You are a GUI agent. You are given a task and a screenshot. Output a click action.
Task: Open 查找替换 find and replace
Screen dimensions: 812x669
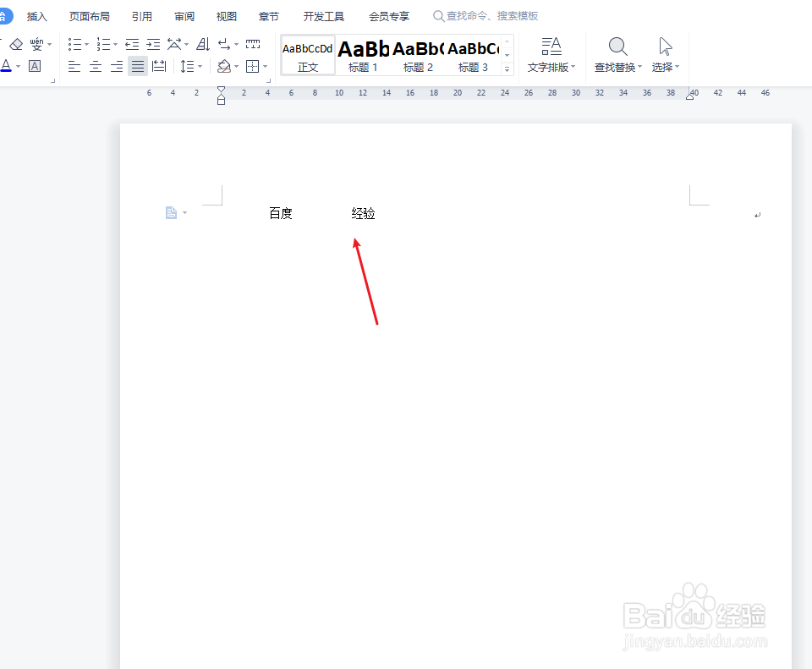[617, 55]
